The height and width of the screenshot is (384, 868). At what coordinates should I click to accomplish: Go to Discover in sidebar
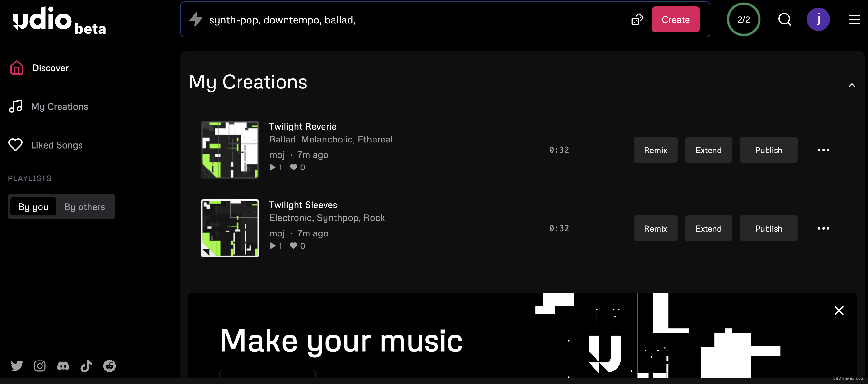(50, 68)
